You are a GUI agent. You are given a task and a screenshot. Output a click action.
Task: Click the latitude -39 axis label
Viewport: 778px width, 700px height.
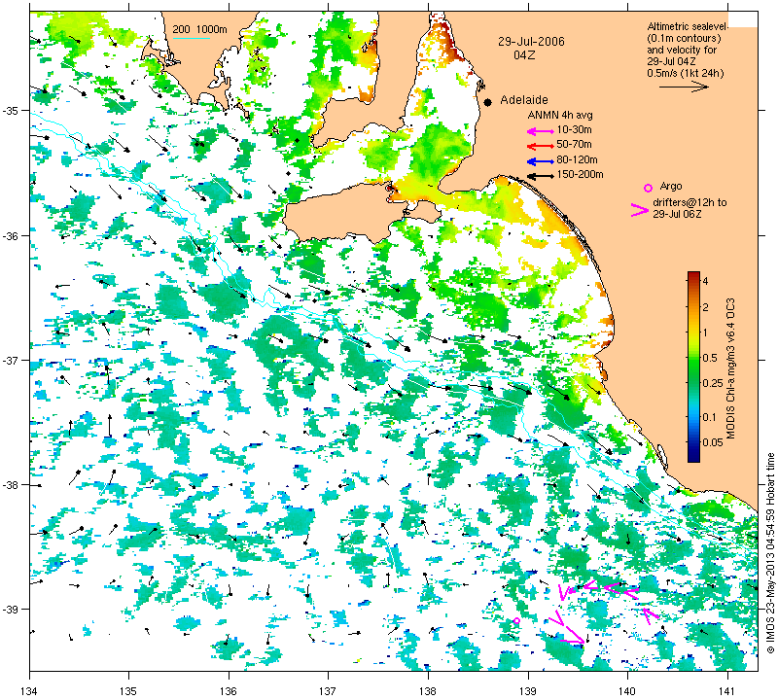pyautogui.click(x=11, y=610)
